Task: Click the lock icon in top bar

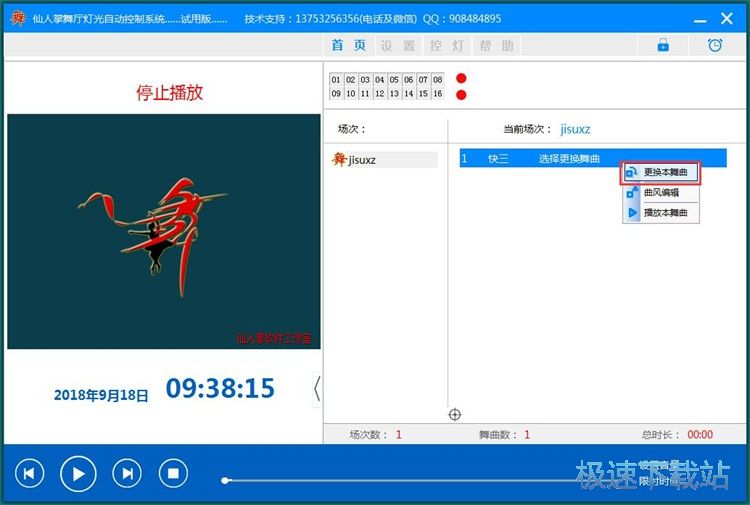Action: click(x=663, y=45)
